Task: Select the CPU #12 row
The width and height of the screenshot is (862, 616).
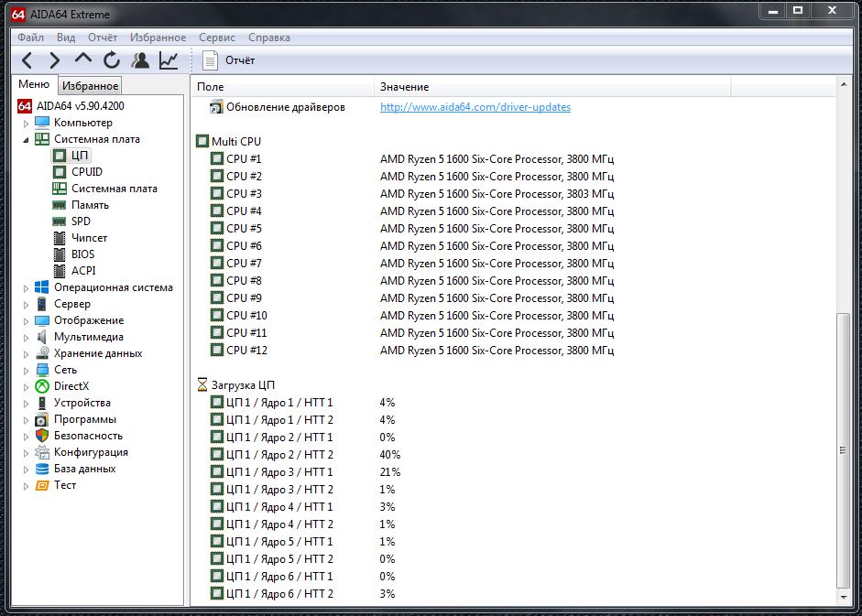Action: 411,350
